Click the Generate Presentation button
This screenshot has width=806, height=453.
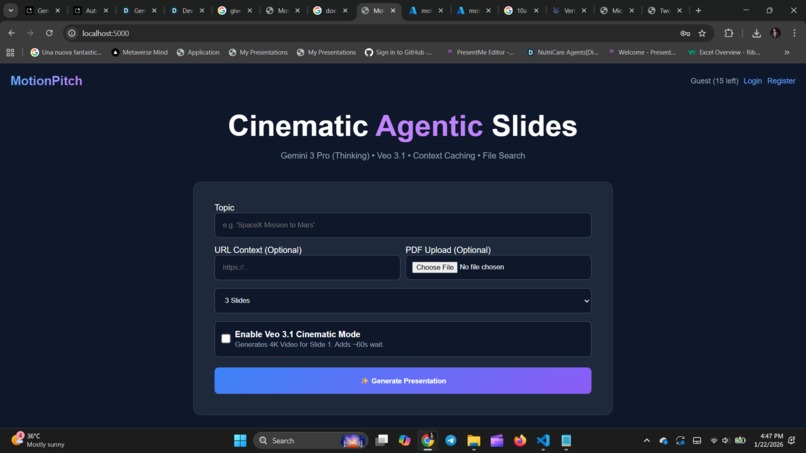pos(402,381)
